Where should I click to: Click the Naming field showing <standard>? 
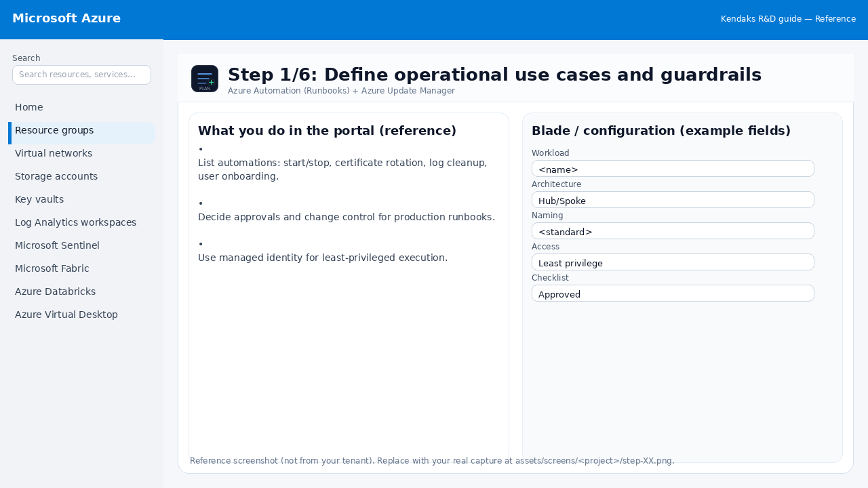pyautogui.click(x=673, y=231)
